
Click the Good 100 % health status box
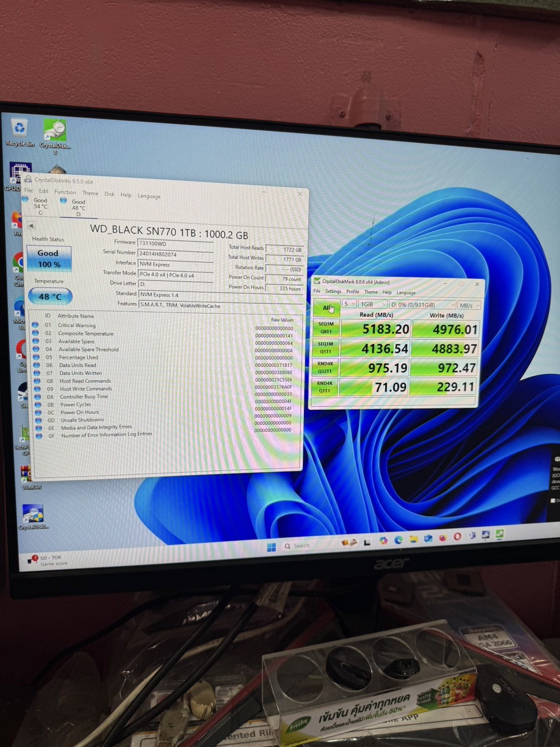(x=49, y=258)
